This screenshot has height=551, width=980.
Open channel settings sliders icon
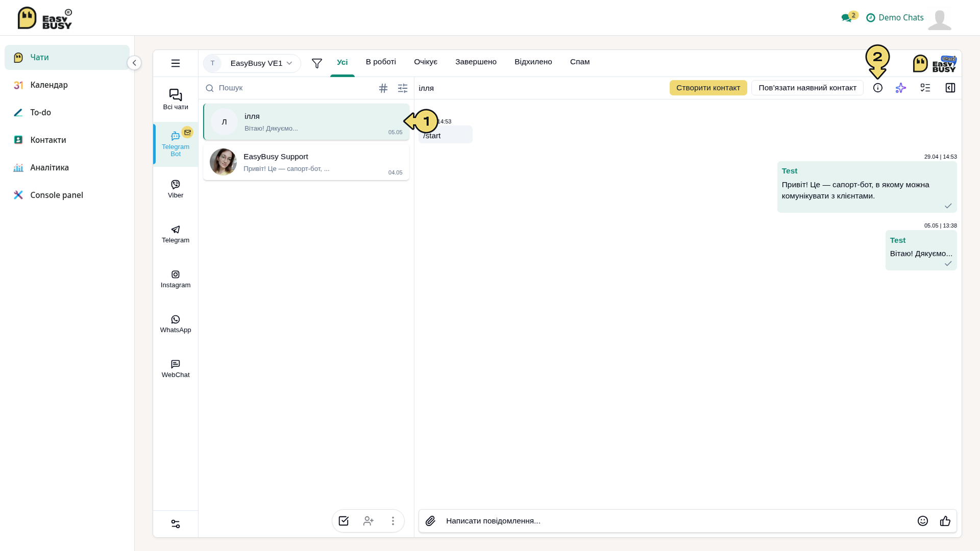(x=175, y=524)
